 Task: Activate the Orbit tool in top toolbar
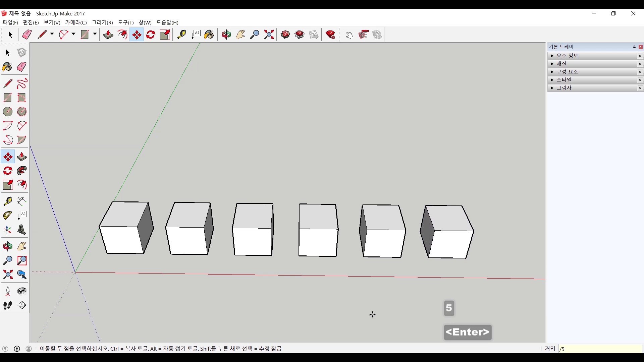tap(226, 35)
